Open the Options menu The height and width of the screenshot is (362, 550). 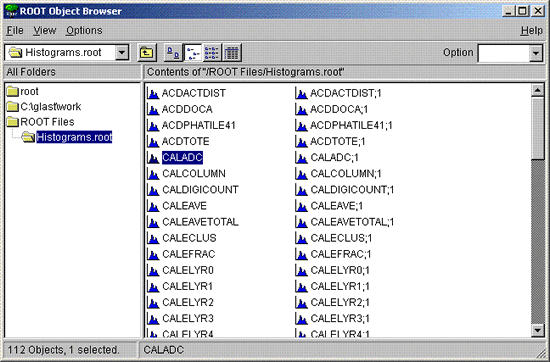[x=84, y=31]
